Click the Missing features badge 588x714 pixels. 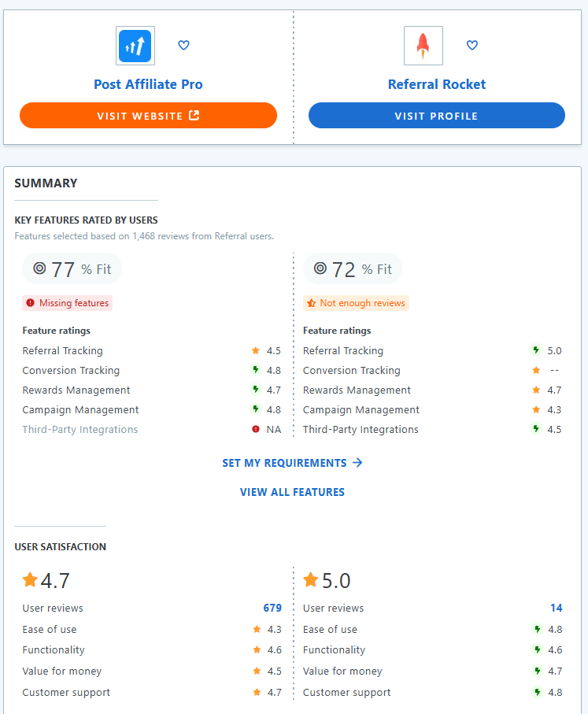(x=67, y=302)
